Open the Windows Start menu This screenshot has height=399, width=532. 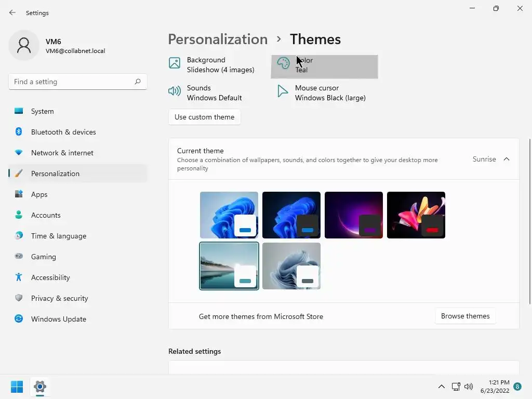[17, 387]
